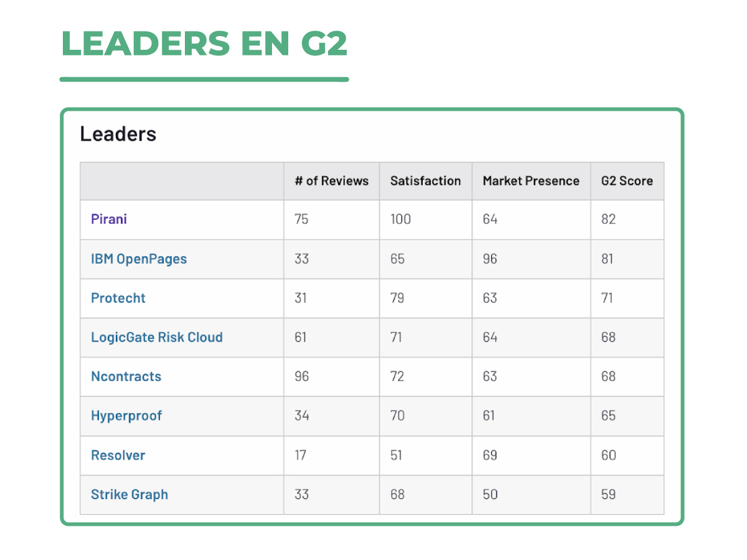Click the # of Reviews column header
This screenshot has width=747, height=560.
pyautogui.click(x=332, y=181)
